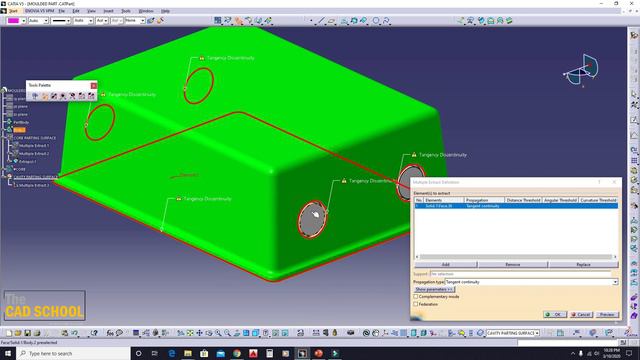640x360 pixels.
Task: Click the Zoom Out magnifier
Action: pyautogui.click(x=227, y=333)
